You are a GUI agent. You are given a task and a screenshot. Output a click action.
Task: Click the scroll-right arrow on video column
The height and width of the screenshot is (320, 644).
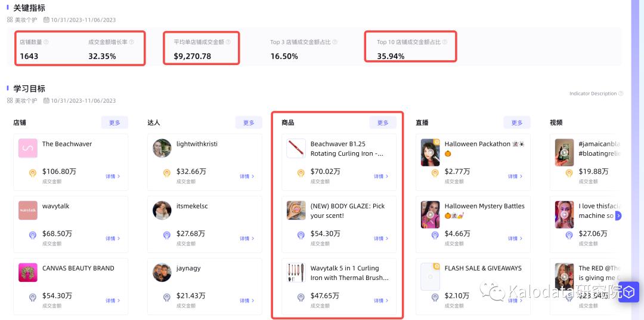(x=618, y=216)
